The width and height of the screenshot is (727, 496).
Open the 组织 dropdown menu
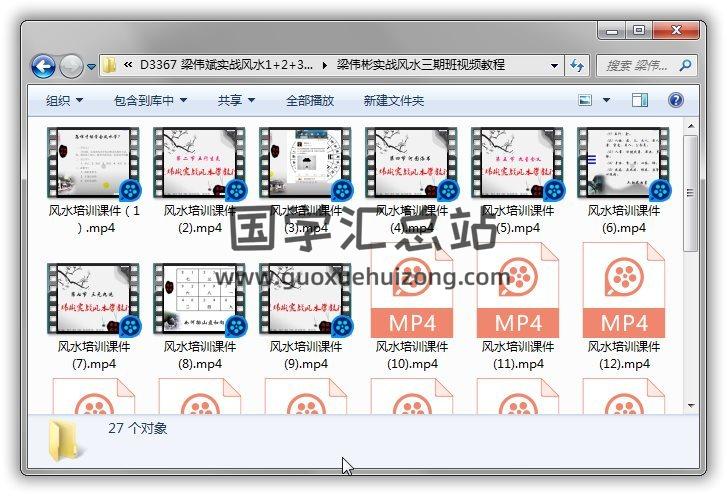(64, 101)
